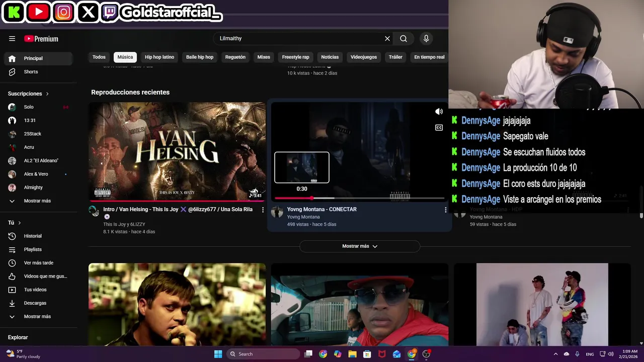Open the Windows Start menu
The width and height of the screenshot is (644, 362).
[x=218, y=354]
